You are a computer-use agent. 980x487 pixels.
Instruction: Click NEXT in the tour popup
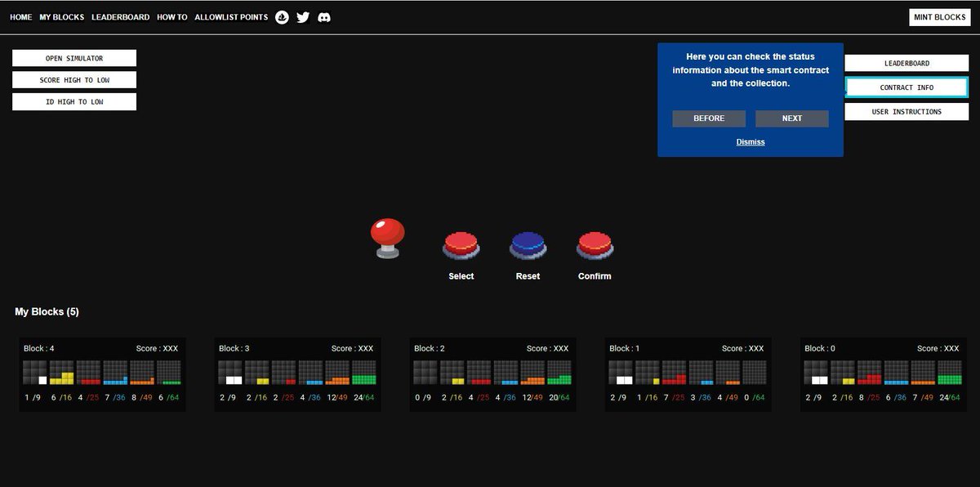[792, 118]
